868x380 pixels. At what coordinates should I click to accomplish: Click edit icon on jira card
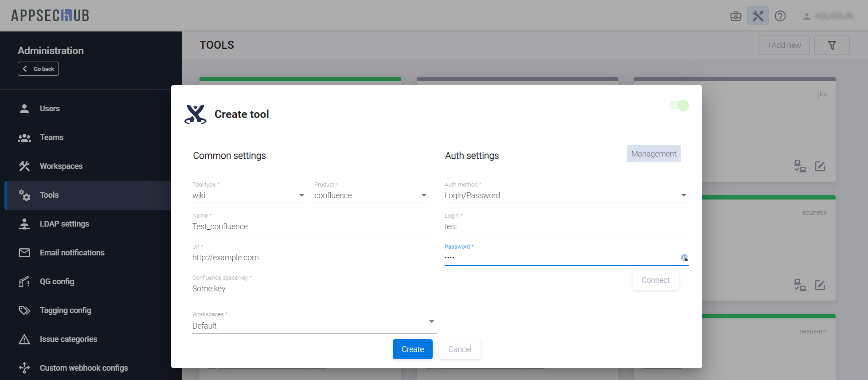pyautogui.click(x=820, y=166)
